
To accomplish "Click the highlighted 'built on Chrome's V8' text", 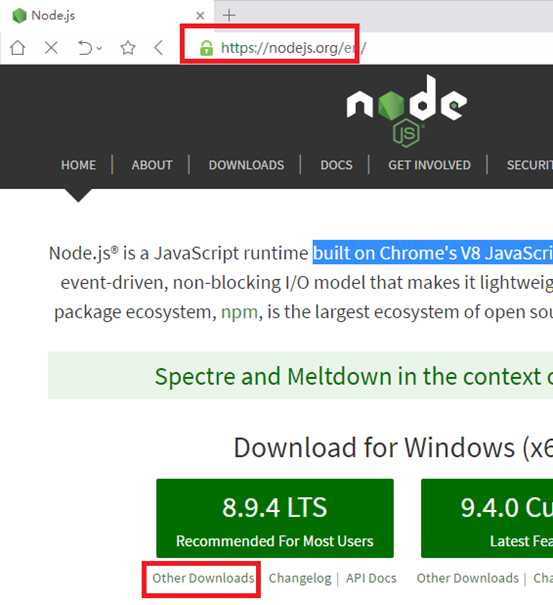I will pyautogui.click(x=433, y=253).
